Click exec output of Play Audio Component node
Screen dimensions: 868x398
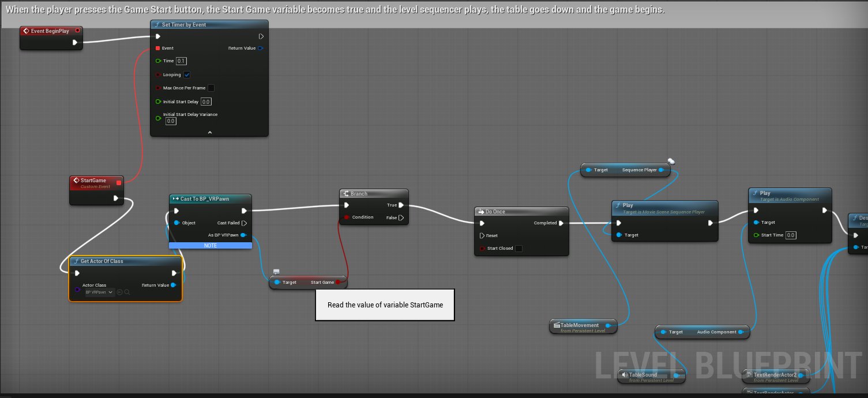point(824,210)
